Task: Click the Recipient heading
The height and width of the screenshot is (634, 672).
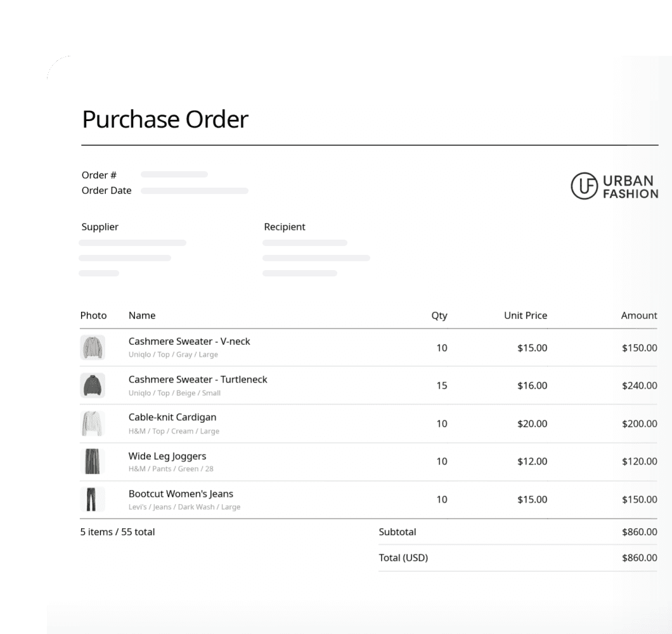Action: coord(285,227)
